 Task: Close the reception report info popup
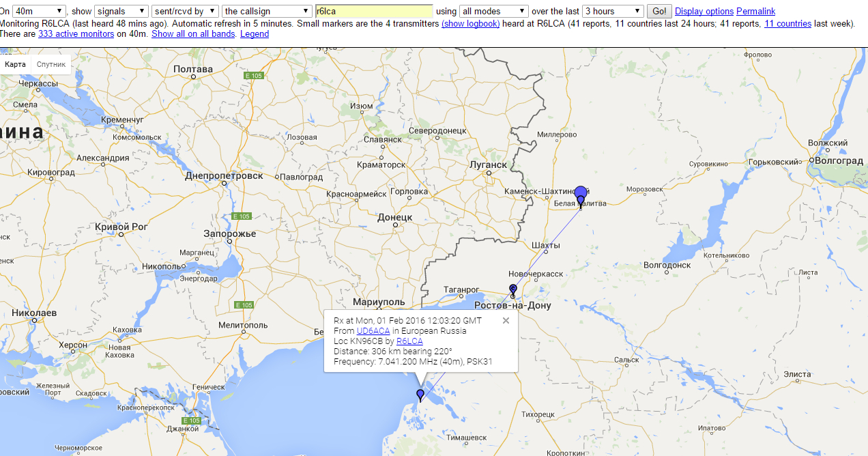(506, 320)
